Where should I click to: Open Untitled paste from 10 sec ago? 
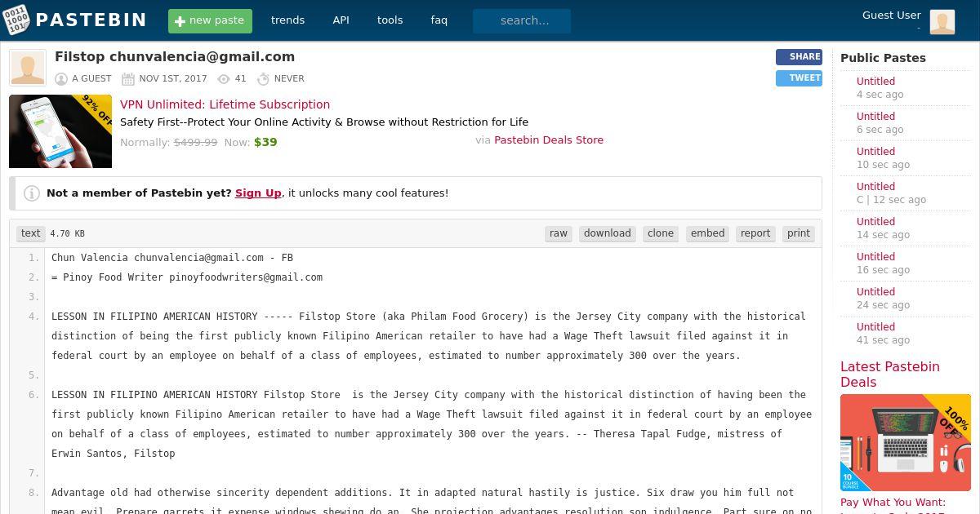(875, 152)
